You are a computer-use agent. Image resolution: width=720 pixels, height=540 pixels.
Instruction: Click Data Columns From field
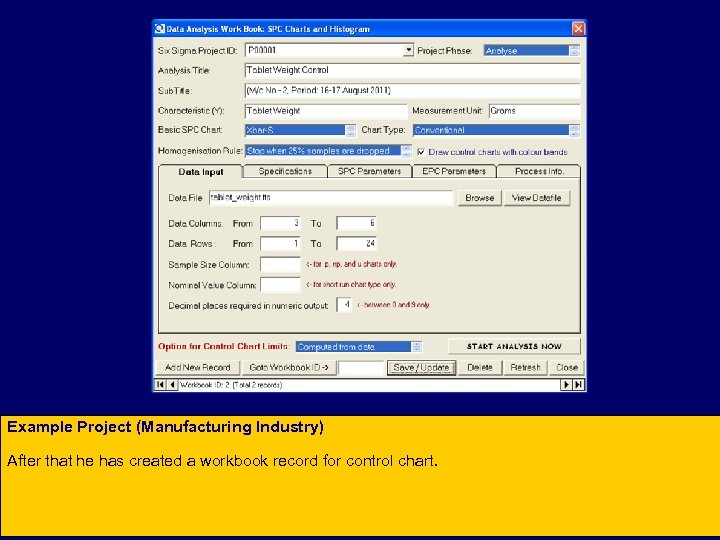(280, 223)
